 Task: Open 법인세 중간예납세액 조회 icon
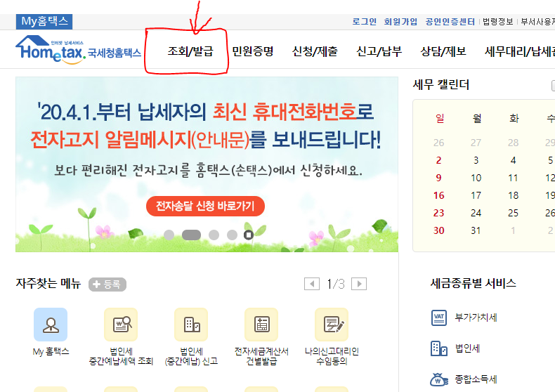[121, 325]
